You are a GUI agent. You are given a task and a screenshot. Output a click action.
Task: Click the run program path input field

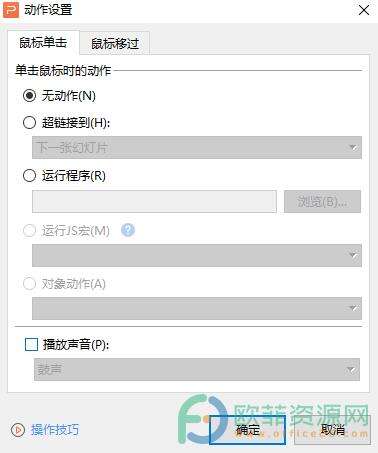(x=154, y=201)
